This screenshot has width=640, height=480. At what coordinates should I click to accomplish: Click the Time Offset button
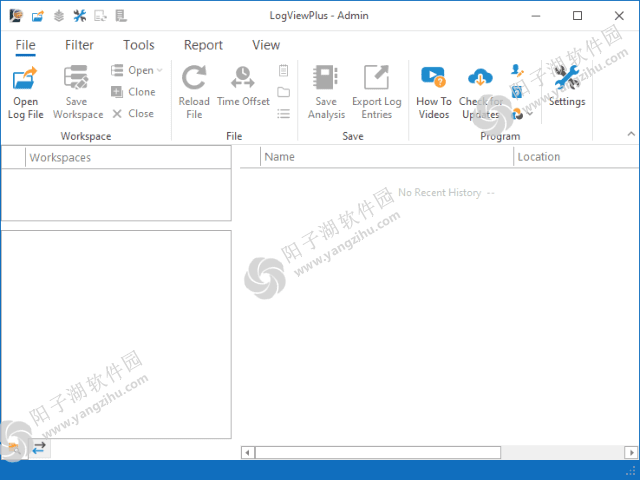[x=243, y=87]
